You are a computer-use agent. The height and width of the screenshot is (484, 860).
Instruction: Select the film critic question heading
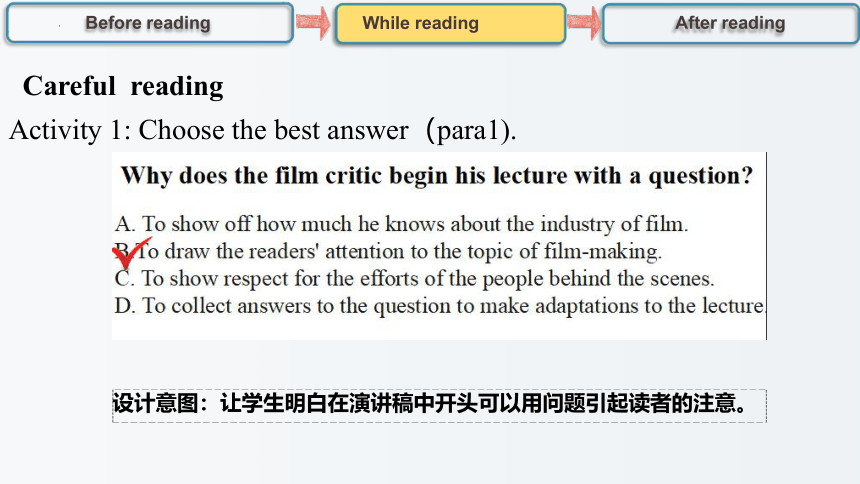(437, 176)
